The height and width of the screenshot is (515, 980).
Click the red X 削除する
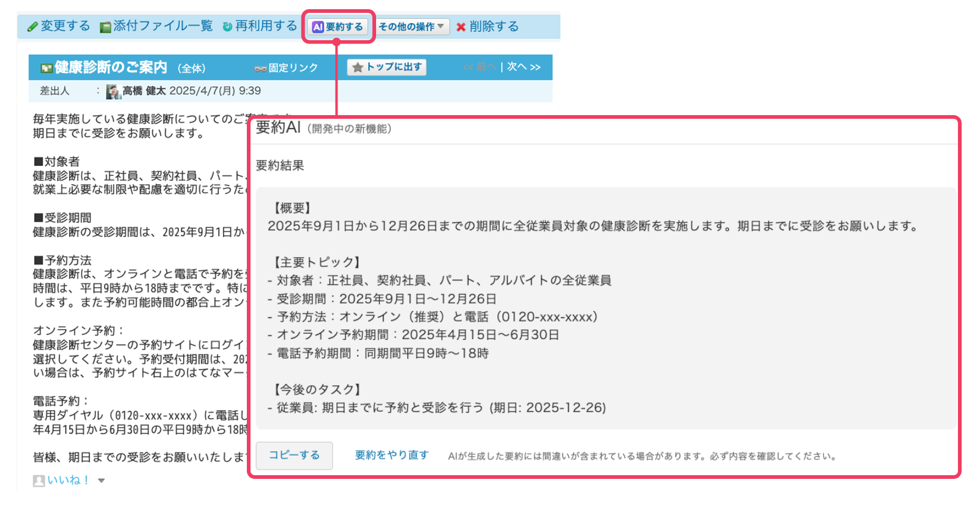[x=461, y=27]
